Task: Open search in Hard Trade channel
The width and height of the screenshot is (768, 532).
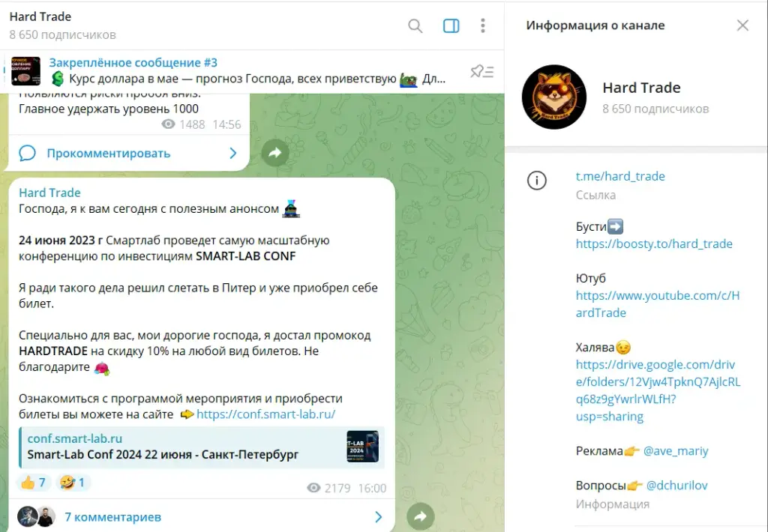Action: click(x=415, y=25)
